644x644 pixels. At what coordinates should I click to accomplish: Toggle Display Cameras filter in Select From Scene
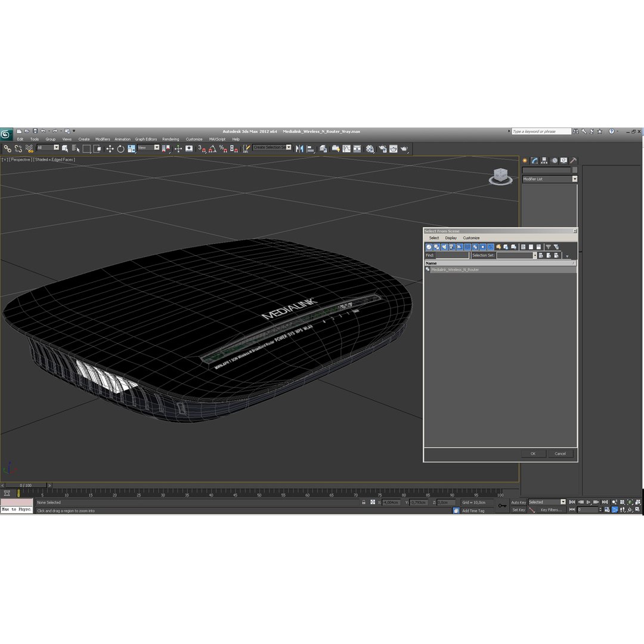452,247
